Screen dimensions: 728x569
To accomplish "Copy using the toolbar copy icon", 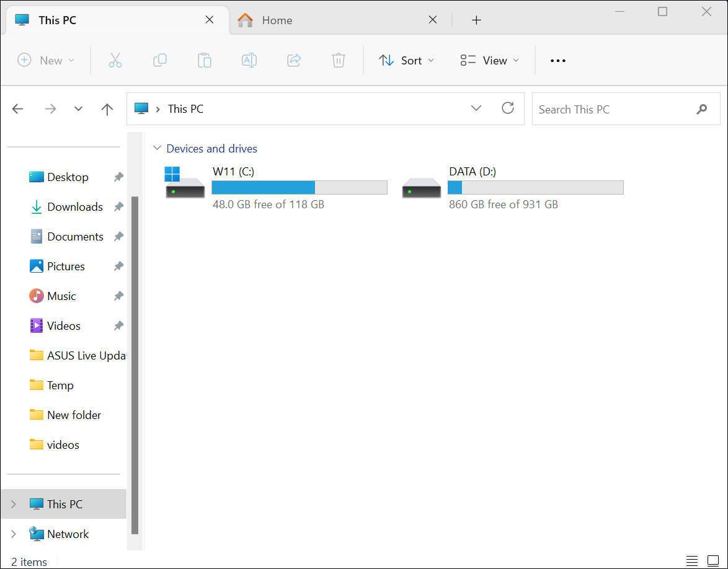I will (160, 60).
